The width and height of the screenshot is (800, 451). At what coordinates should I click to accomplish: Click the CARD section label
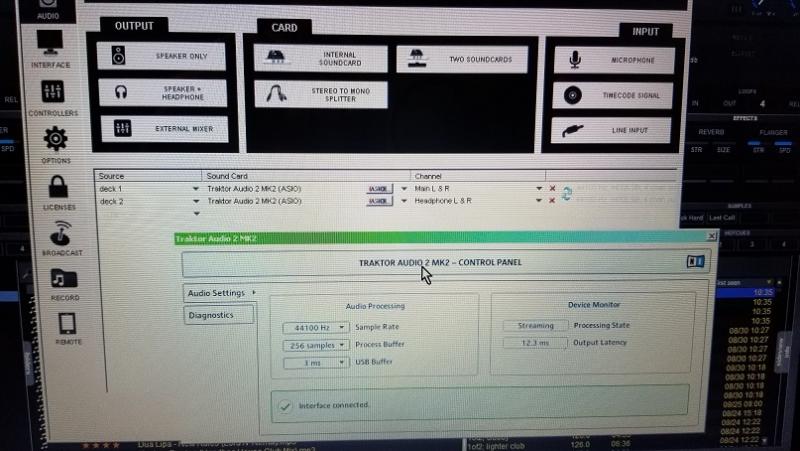[x=284, y=28]
